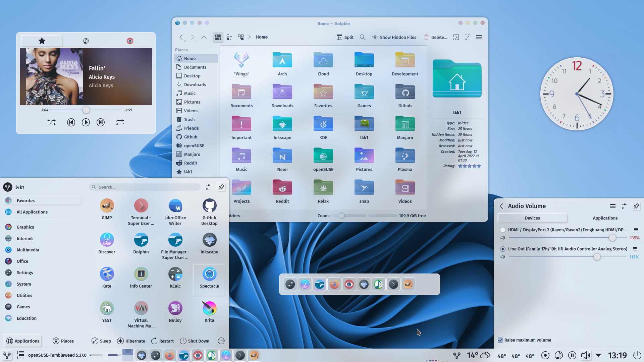644x362 pixels.
Task: Launch GitHub Desktop from favorites
Action: pos(209,212)
